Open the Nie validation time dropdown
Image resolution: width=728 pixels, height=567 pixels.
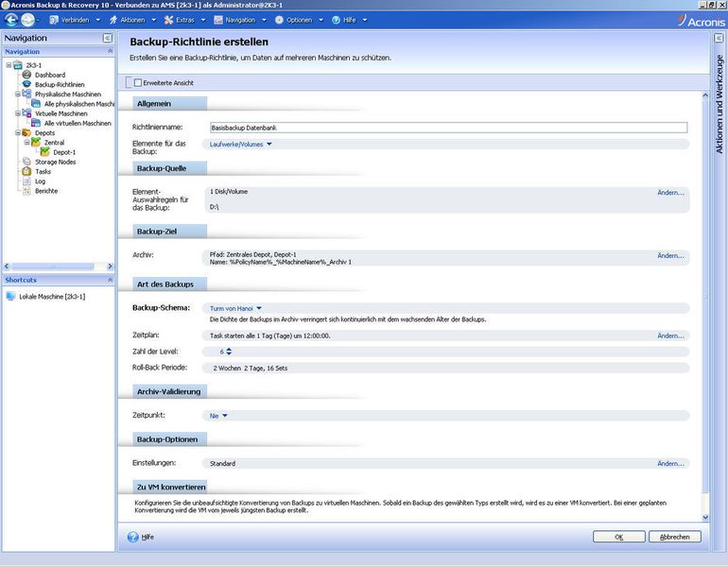pos(218,416)
